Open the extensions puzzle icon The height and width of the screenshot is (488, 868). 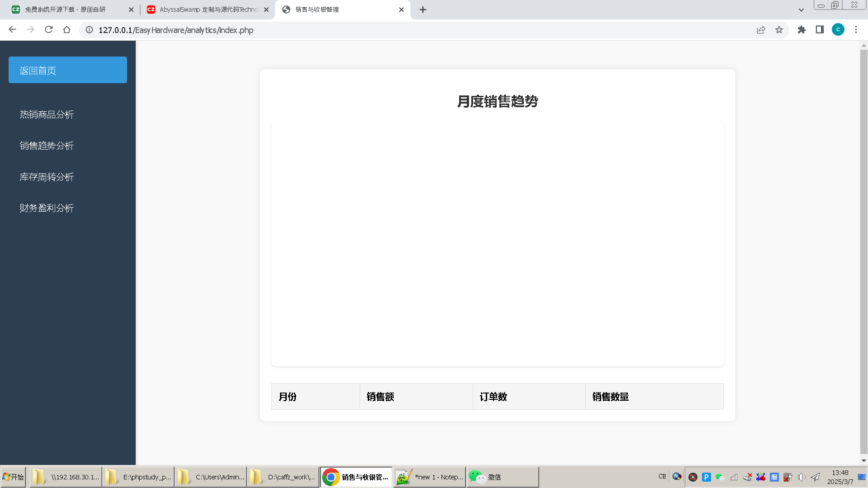[x=802, y=30]
